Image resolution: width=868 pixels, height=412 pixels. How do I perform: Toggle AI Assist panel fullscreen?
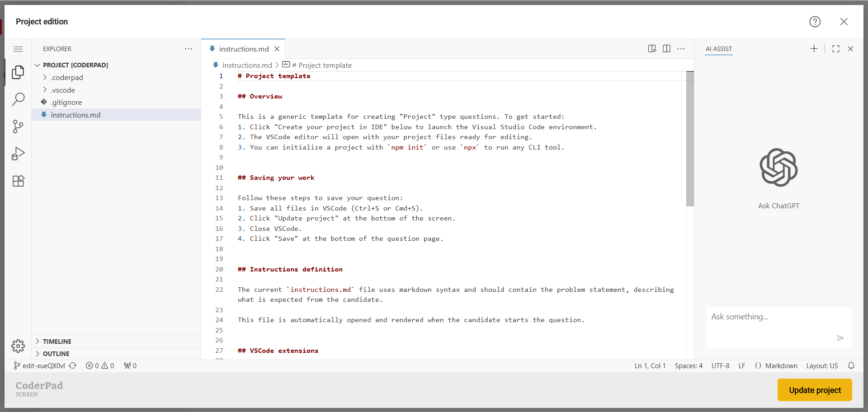(x=835, y=49)
